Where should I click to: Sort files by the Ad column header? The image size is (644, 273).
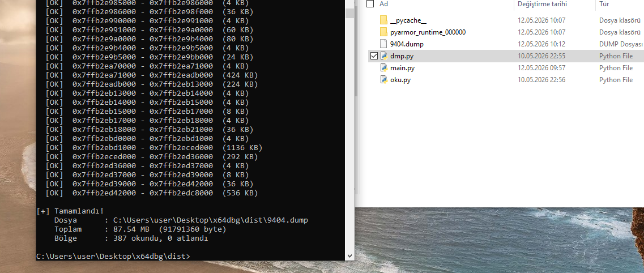point(383,4)
